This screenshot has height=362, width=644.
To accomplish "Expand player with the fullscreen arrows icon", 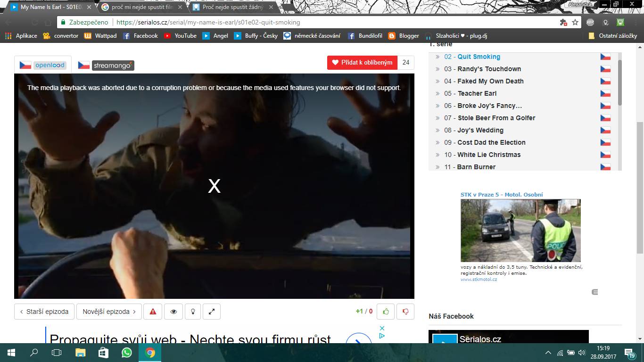I will 212,312.
